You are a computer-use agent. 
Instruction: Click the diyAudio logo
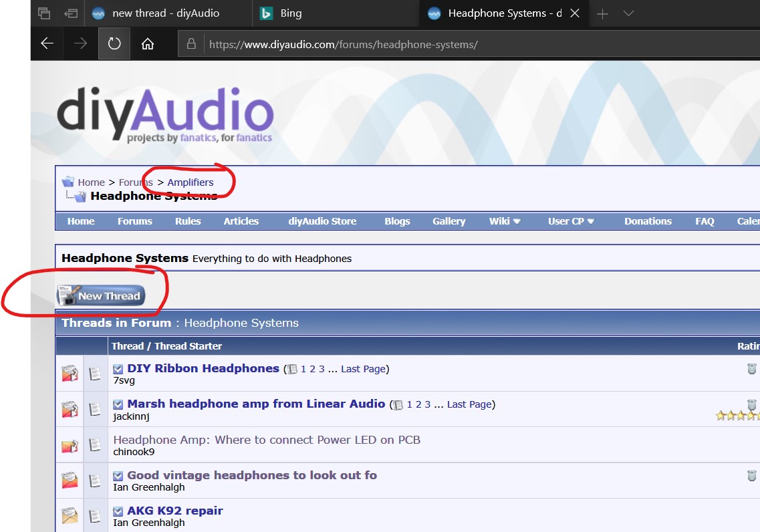pyautogui.click(x=165, y=116)
